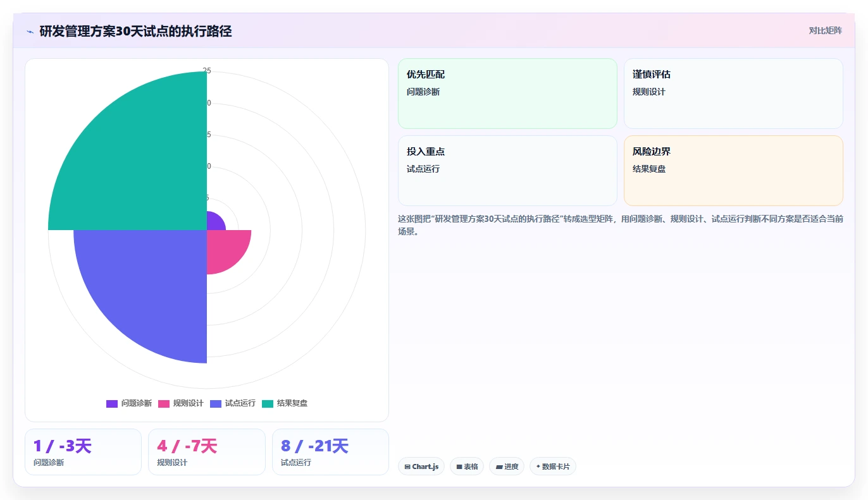Click the 问题诊断 text in 优先匹配 card
The width and height of the screenshot is (868, 500).
[x=423, y=92]
